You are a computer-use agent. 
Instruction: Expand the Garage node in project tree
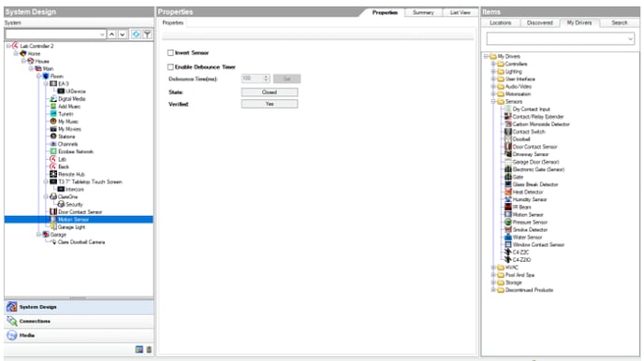pyautogui.click(x=38, y=235)
